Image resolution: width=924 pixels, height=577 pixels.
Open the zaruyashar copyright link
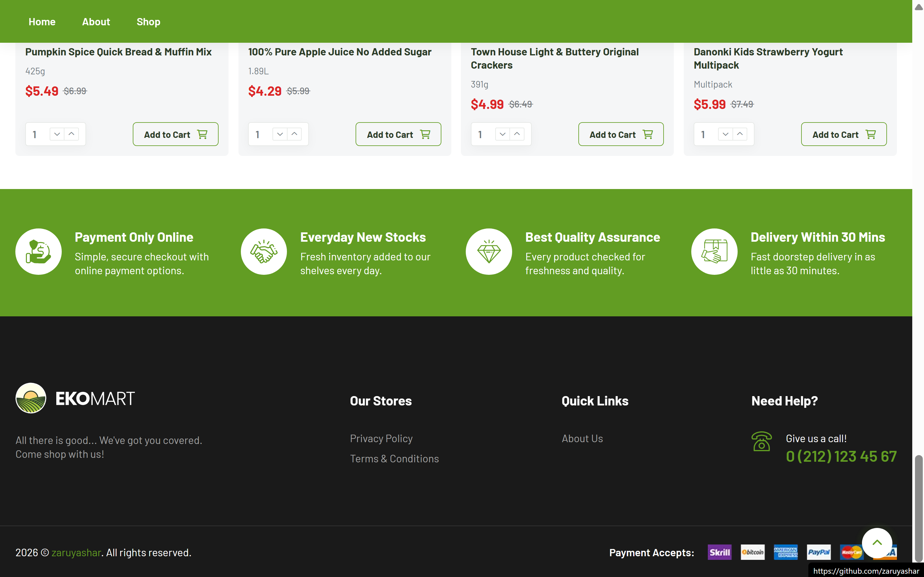(x=76, y=553)
